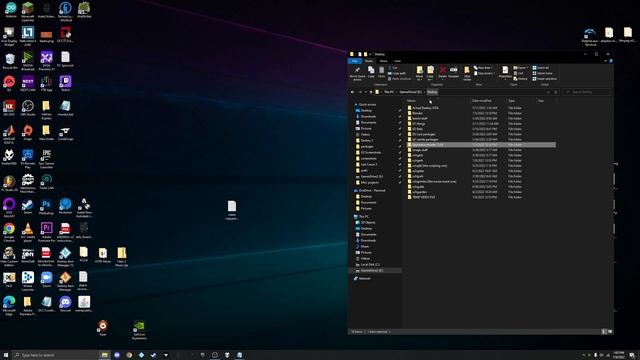Click the Up one level arrow

371,92
